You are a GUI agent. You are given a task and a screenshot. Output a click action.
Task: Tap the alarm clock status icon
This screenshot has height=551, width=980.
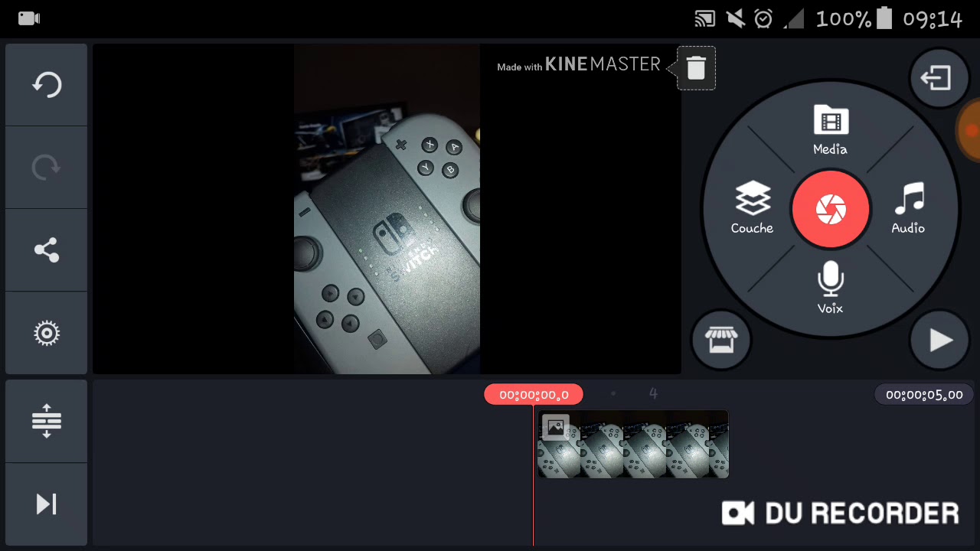point(763,18)
